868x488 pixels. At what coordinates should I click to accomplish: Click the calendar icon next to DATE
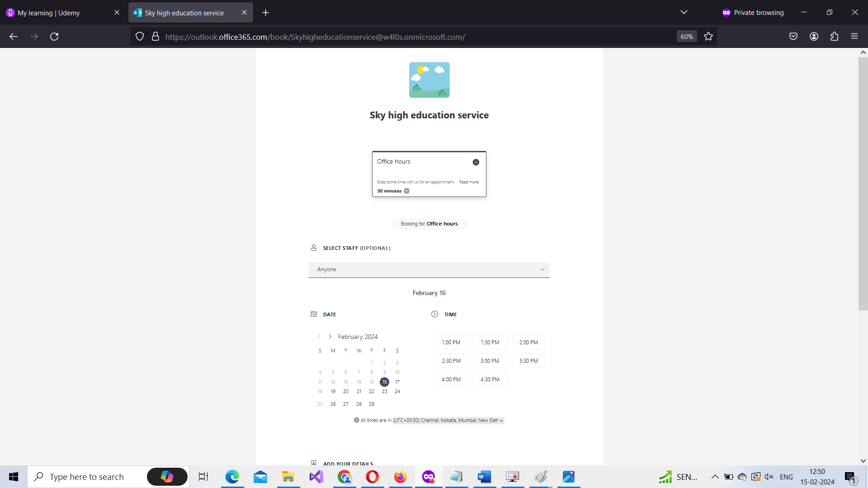[314, 314]
